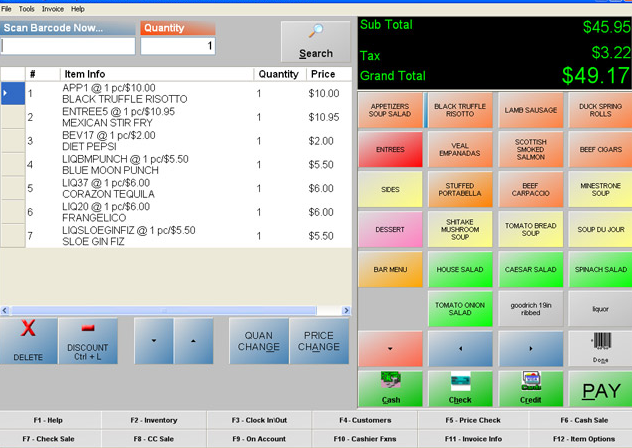Open the Invoice menu
Screen dimensions: 632x448
53,9
